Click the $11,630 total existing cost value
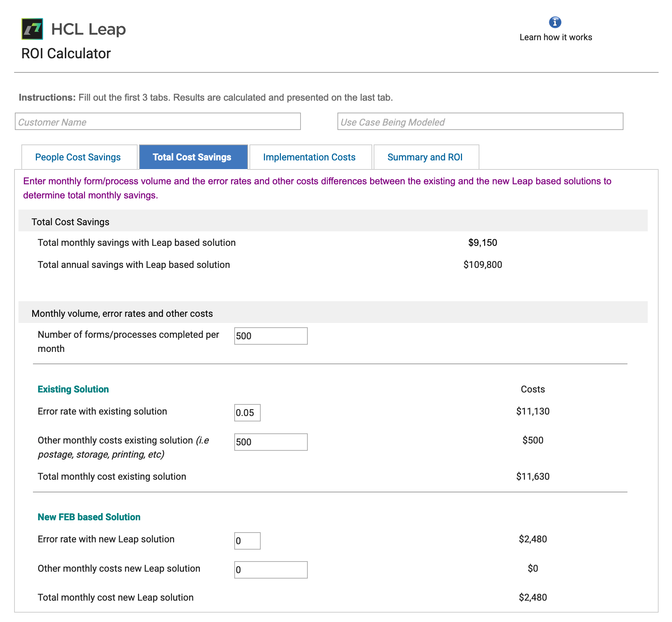 point(533,476)
